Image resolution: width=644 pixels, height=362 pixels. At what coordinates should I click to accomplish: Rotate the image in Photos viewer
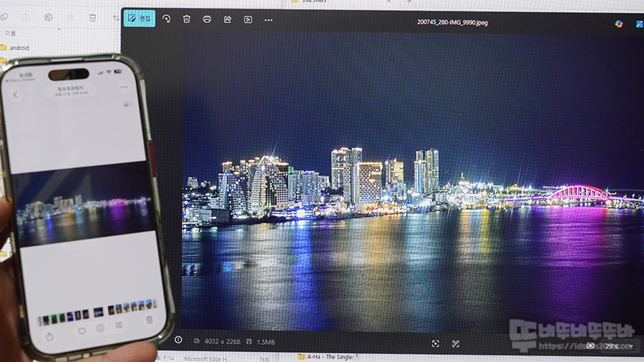pos(166,19)
